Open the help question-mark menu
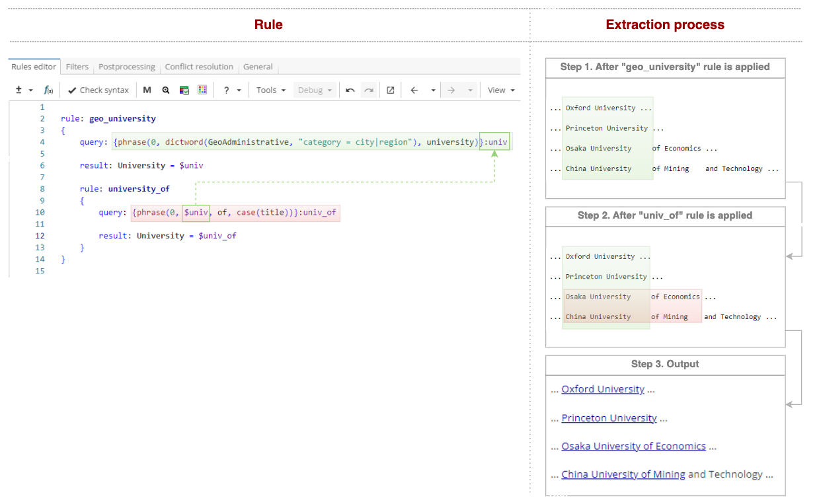 point(226,90)
